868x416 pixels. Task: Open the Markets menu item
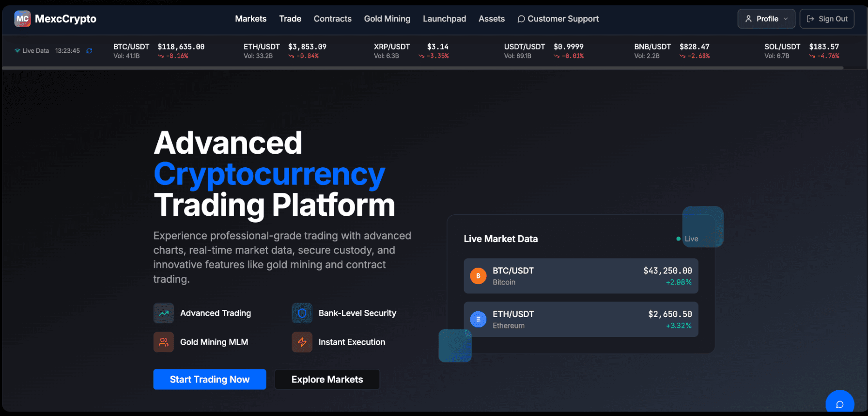pyautogui.click(x=251, y=19)
